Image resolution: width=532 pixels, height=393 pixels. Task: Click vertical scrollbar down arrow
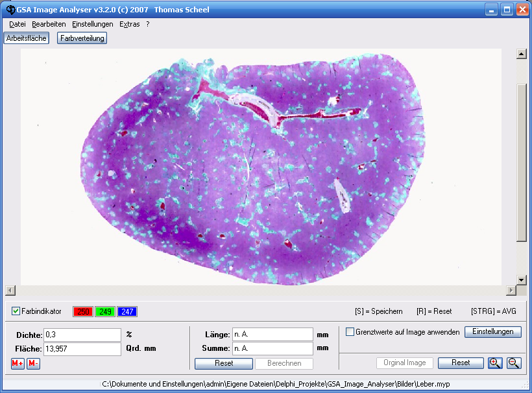522,280
